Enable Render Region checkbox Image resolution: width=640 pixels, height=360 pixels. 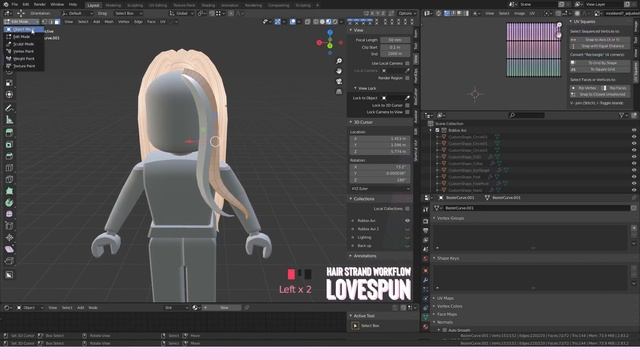coord(407,78)
